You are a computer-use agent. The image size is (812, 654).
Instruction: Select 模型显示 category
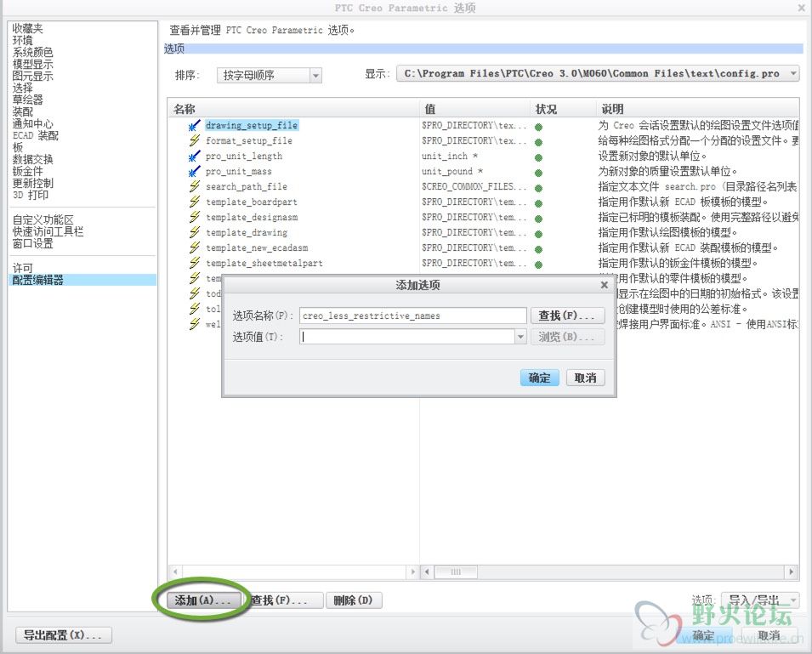[x=32, y=64]
